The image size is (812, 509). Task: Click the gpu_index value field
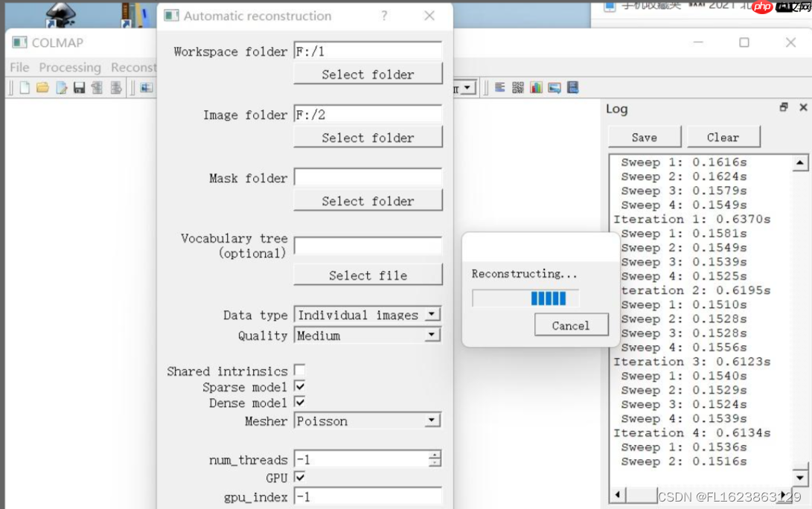[x=368, y=496]
